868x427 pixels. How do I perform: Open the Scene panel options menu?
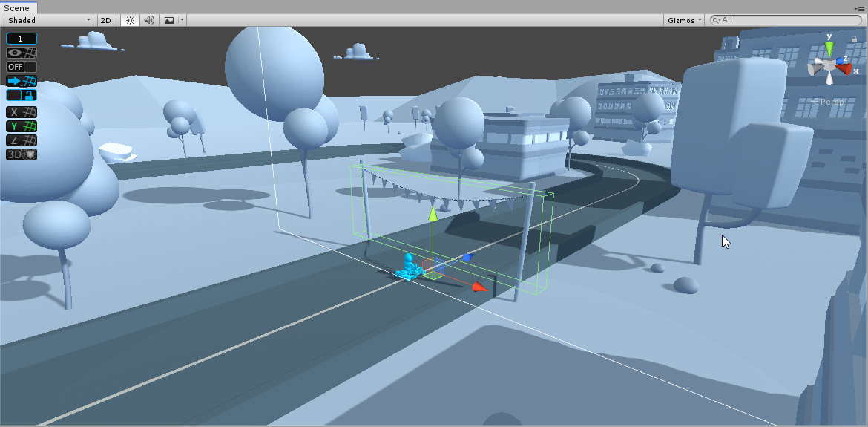pos(859,7)
